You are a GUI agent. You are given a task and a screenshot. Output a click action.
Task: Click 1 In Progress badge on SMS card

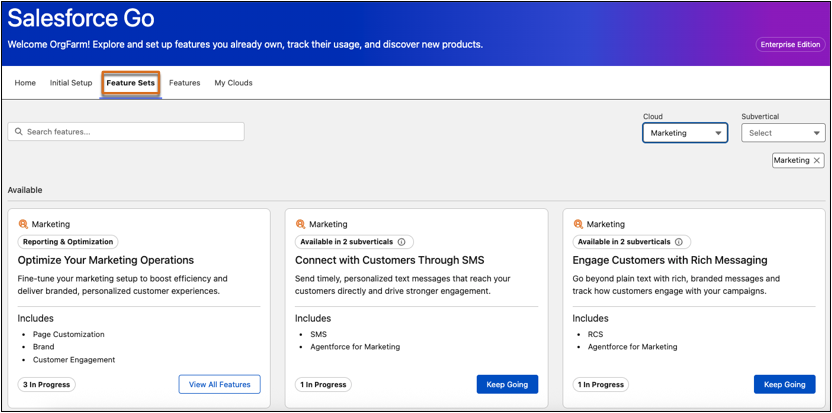[323, 385]
